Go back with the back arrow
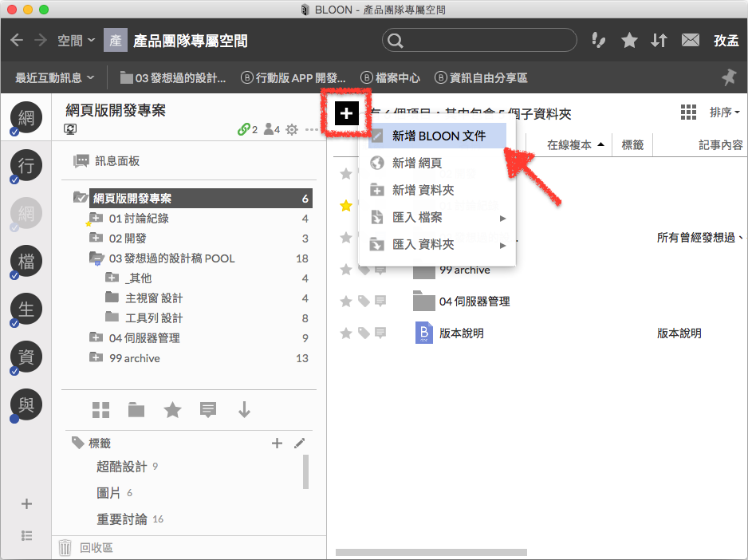748x560 pixels. click(x=17, y=40)
